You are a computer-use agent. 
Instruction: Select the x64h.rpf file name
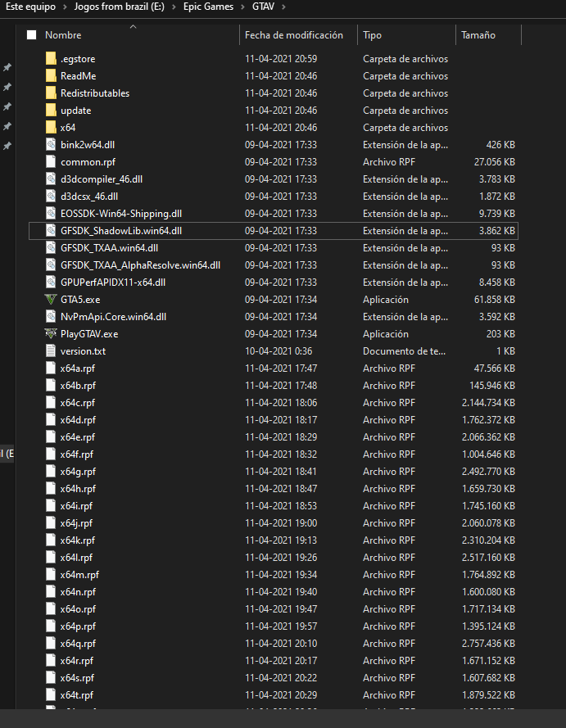click(78, 488)
